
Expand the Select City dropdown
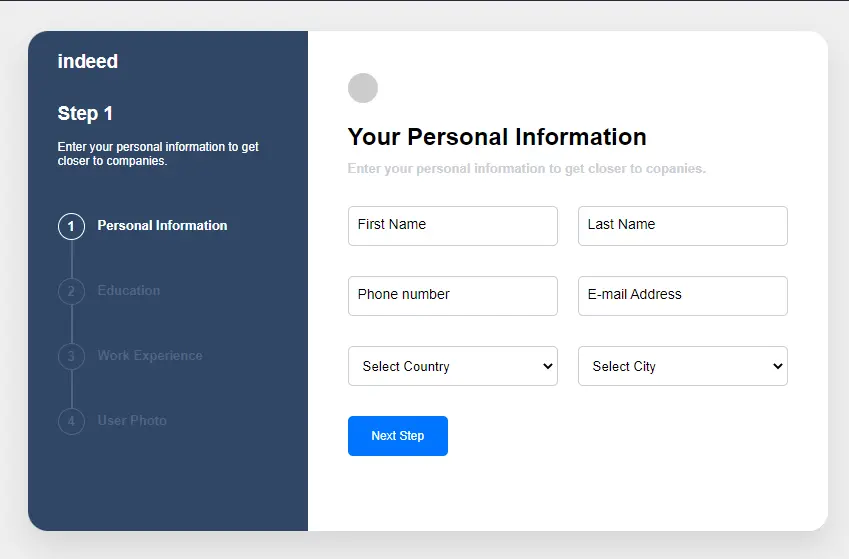[683, 366]
